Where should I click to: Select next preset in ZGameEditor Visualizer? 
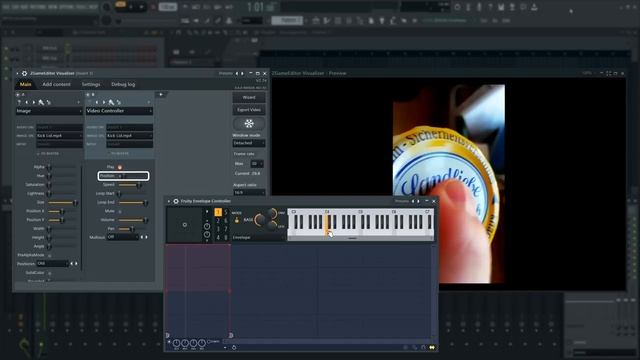242,73
